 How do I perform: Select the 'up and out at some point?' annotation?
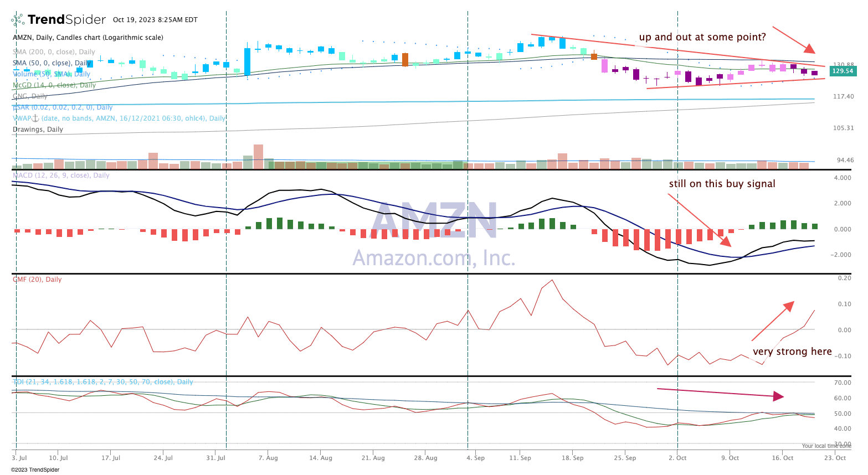[x=702, y=37]
